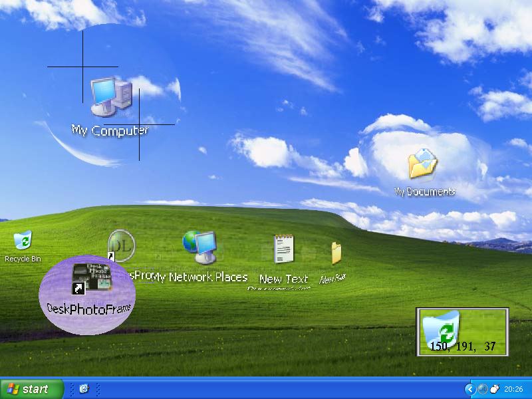Select the Recycle Bin desktop icon
The width and height of the screenshot is (532, 399).
tap(23, 240)
